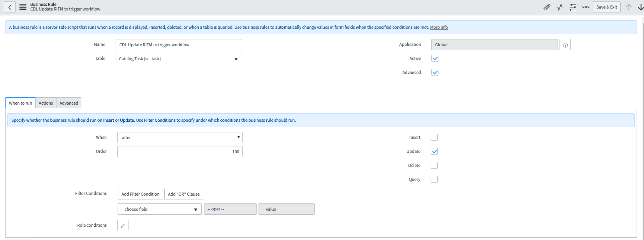The image size is (644, 240).
Task: Go to previous record with up arrow
Action: [628, 7]
